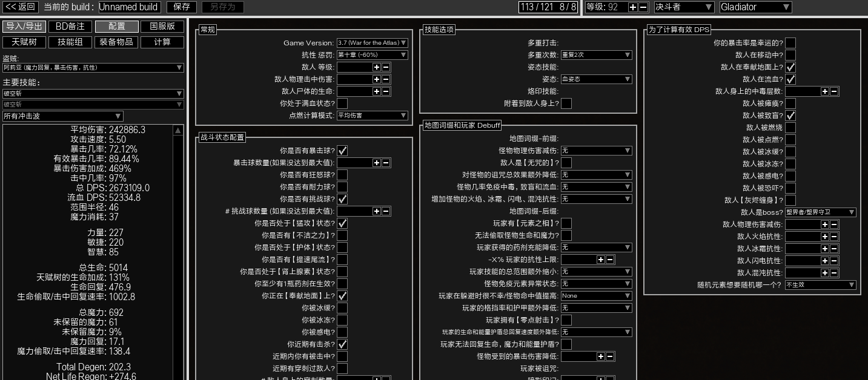Expand the 敌人是boss dropdown
The image size is (868, 380).
coord(820,212)
